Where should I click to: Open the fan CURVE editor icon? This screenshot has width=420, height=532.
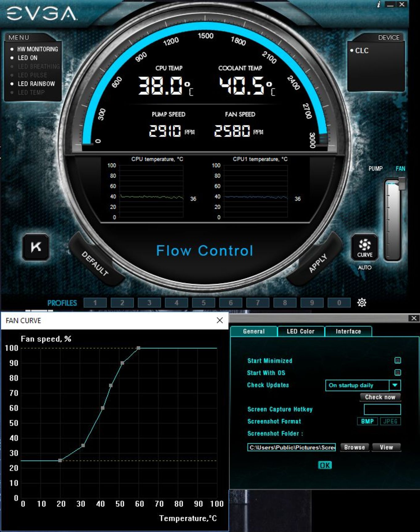point(365,247)
